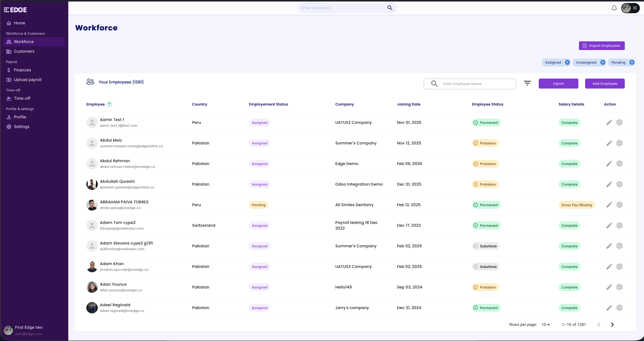Click Adan Younus profile photo

pos(92,287)
